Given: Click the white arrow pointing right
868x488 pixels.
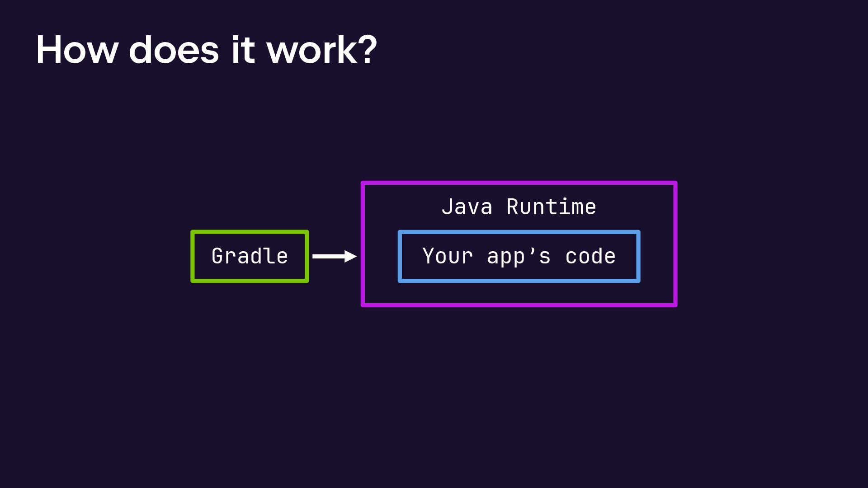Looking at the screenshot, I should tap(334, 256).
